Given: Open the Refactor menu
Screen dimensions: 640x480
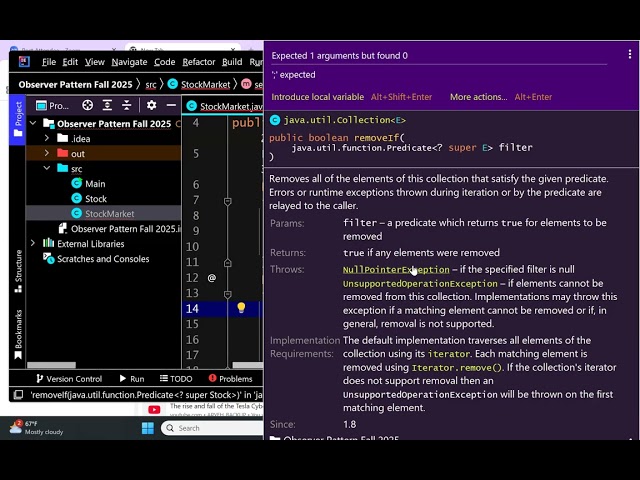Looking at the screenshot, I should tap(198, 62).
